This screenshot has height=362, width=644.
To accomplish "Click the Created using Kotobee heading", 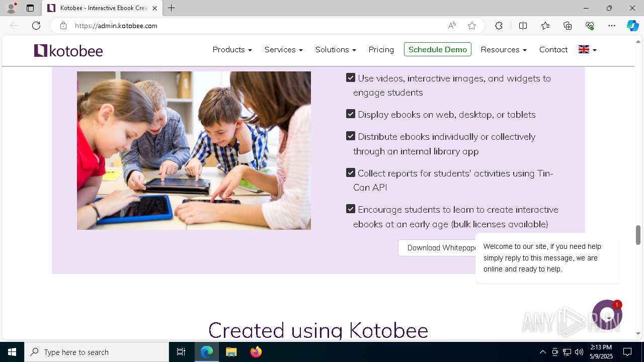I will click(x=318, y=330).
